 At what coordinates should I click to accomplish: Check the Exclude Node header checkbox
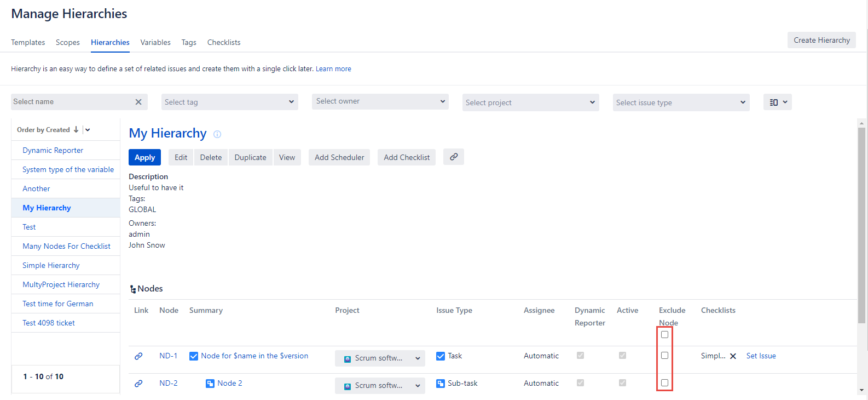(664, 335)
